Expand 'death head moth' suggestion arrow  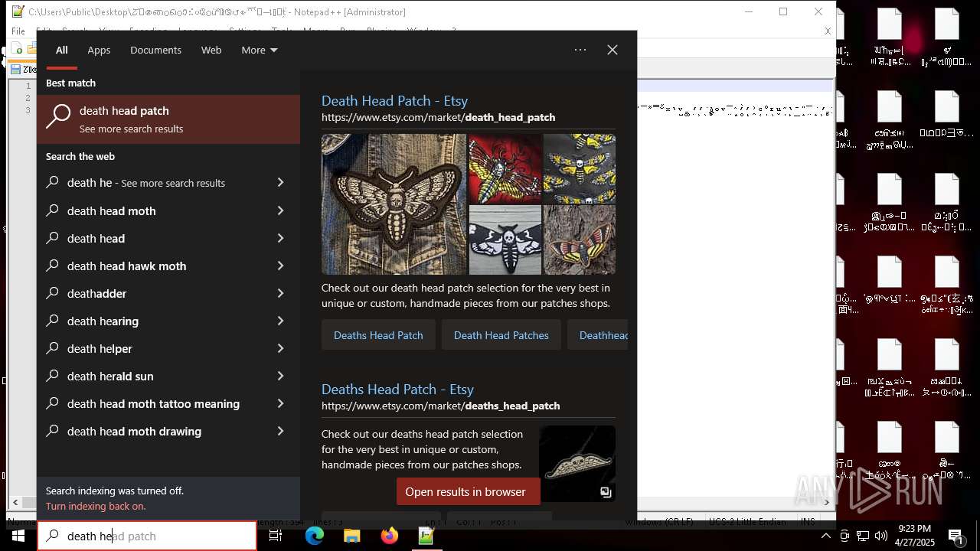tap(280, 210)
